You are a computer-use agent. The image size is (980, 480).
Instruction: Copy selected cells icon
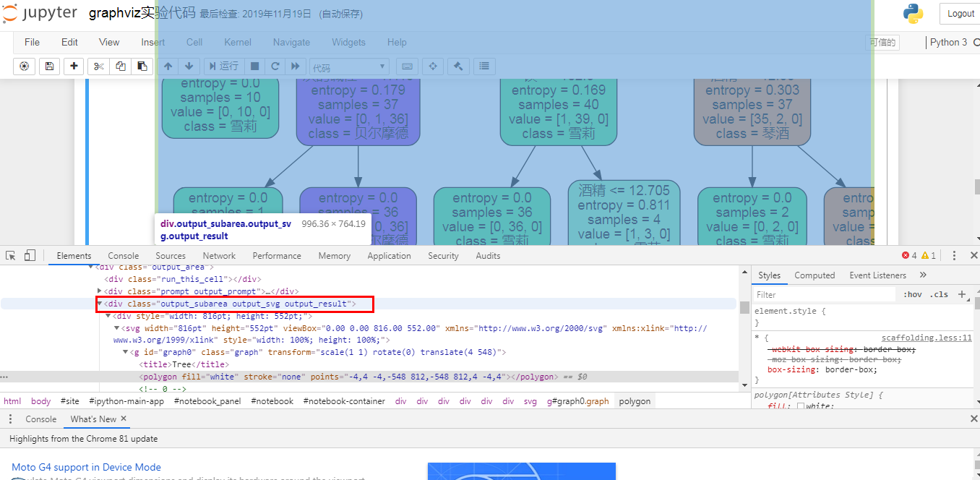point(121,66)
